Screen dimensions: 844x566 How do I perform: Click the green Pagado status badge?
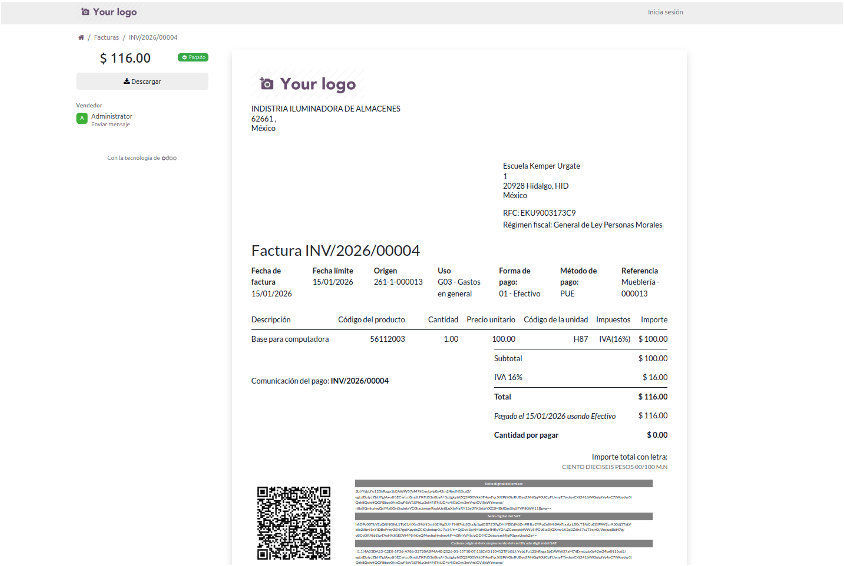pos(193,57)
